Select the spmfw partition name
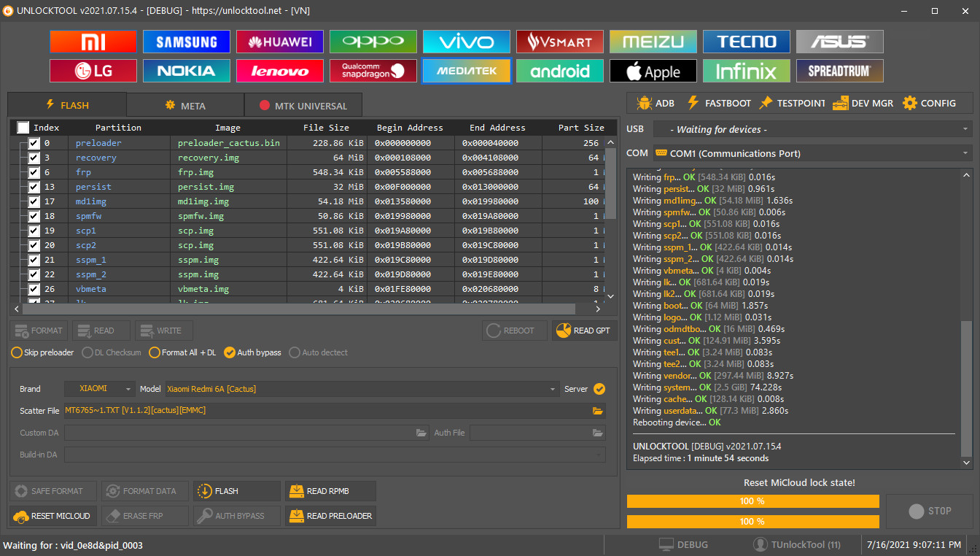 coord(88,216)
